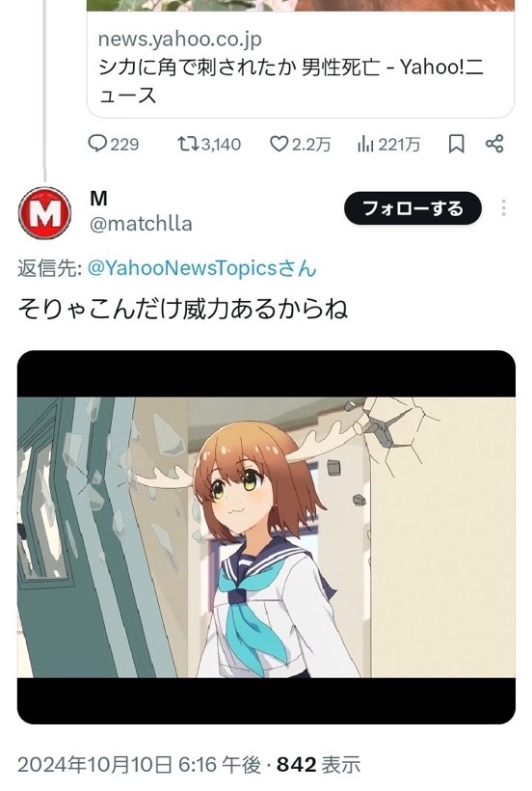Open the display name M profile

(98, 200)
